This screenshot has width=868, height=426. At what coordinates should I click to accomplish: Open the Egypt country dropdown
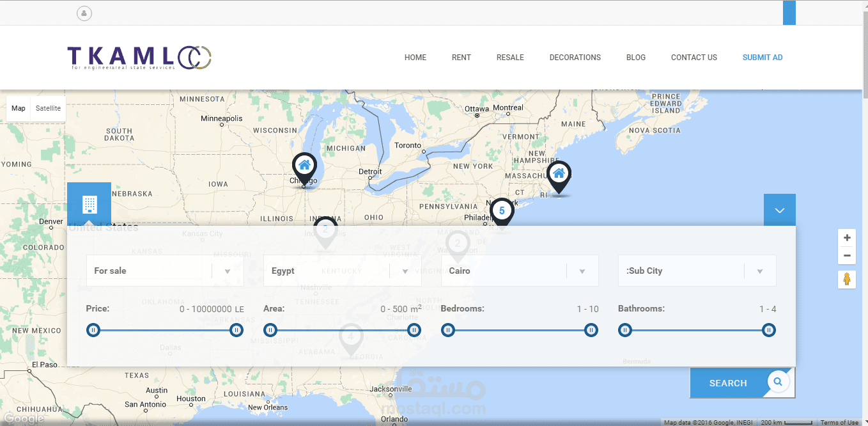pyautogui.click(x=342, y=271)
